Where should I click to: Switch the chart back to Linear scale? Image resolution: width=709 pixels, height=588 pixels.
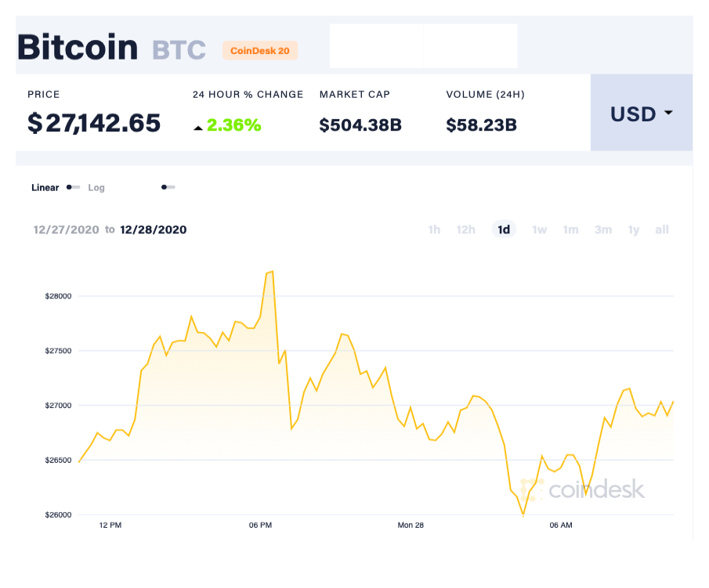click(45, 188)
